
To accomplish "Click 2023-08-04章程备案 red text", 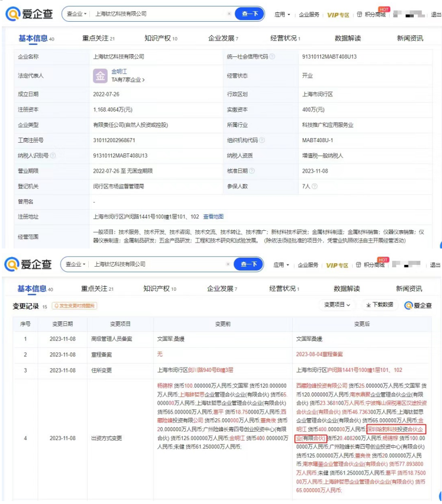I will point(319,354).
